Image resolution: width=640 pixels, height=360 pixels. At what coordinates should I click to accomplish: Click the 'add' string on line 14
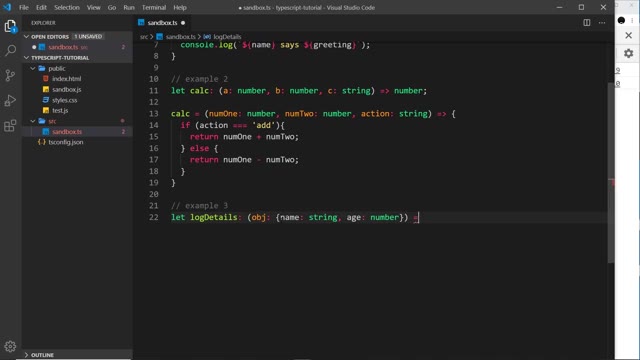pyautogui.click(x=263, y=125)
